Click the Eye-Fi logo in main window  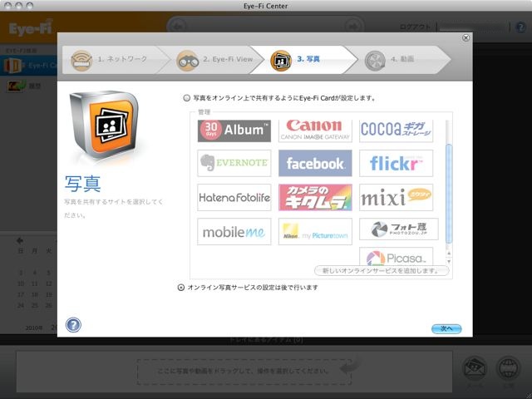tap(31, 27)
